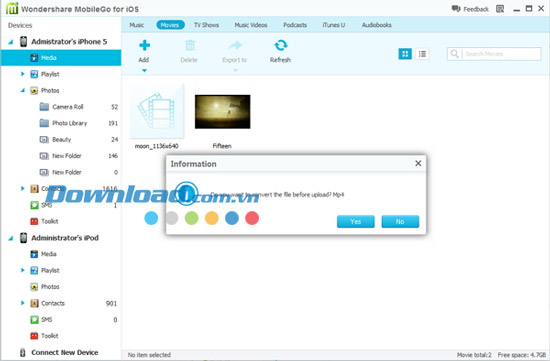Click the Wondershare MobileGo logo icon
The image size is (550, 361).
click(x=12, y=8)
